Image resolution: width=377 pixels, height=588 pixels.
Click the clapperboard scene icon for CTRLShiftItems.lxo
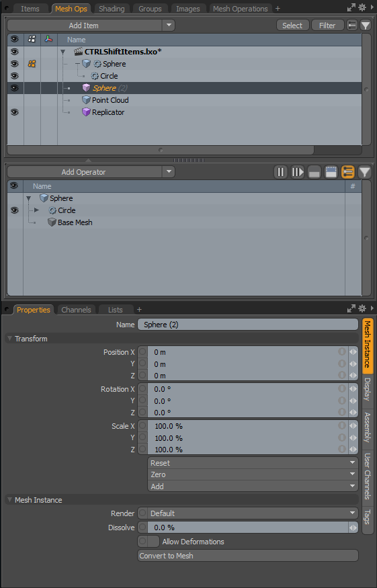(x=79, y=52)
